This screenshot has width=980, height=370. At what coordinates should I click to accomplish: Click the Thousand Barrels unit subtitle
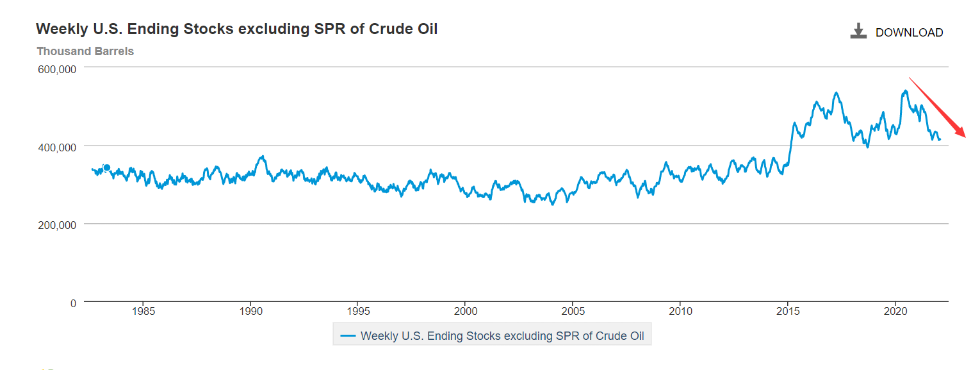coord(85,51)
